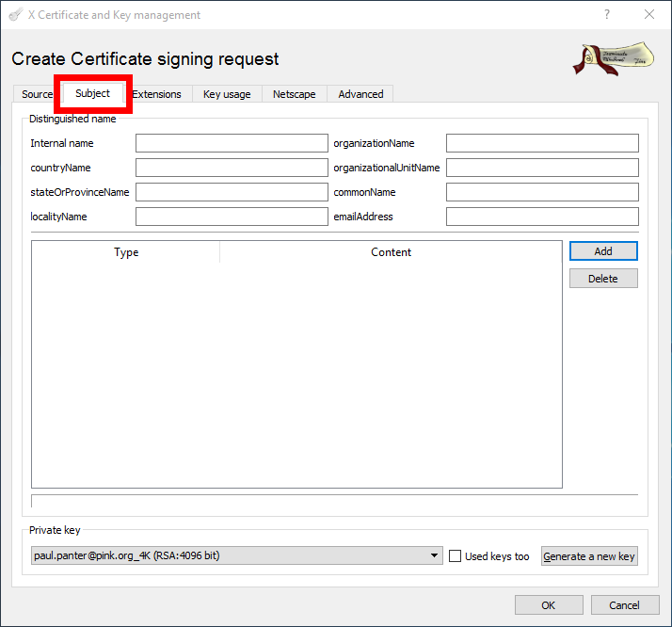Confirm with the OK button
The height and width of the screenshot is (627, 672).
coord(548,605)
